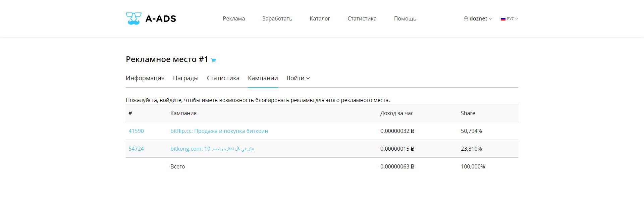This screenshot has width=644, height=200.
Task: Click the A-ADS glasses mustache logo
Action: tap(133, 18)
